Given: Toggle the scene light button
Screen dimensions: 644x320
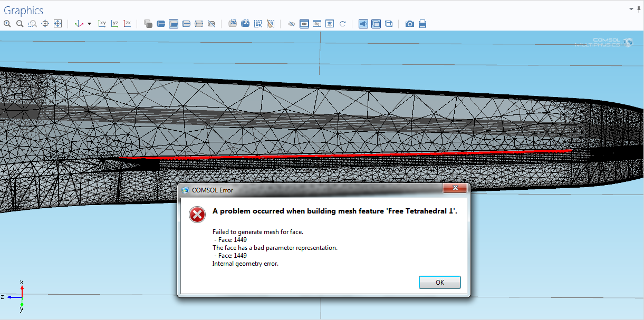Looking at the screenshot, I should [x=363, y=24].
